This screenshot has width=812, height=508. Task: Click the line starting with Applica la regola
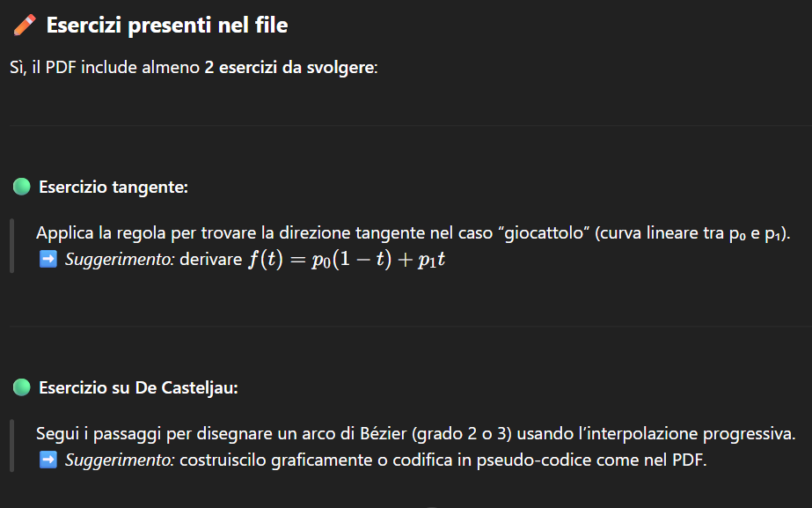pos(413,233)
